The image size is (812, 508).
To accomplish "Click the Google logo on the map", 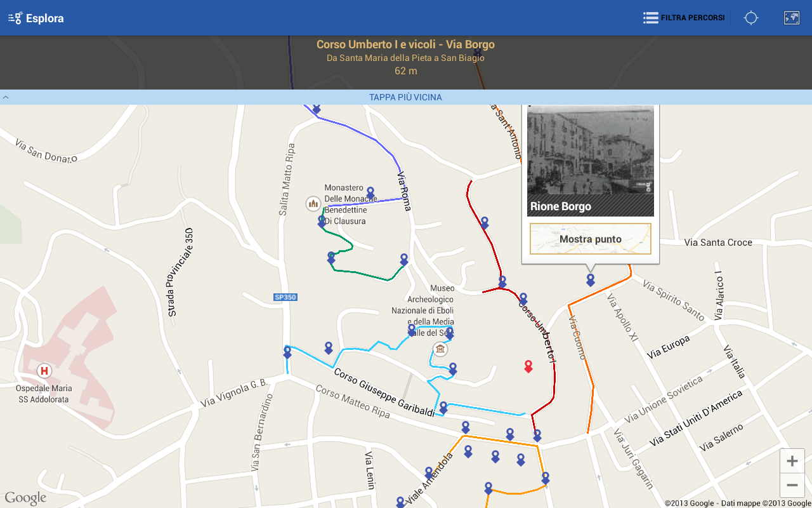I will pyautogui.click(x=25, y=498).
